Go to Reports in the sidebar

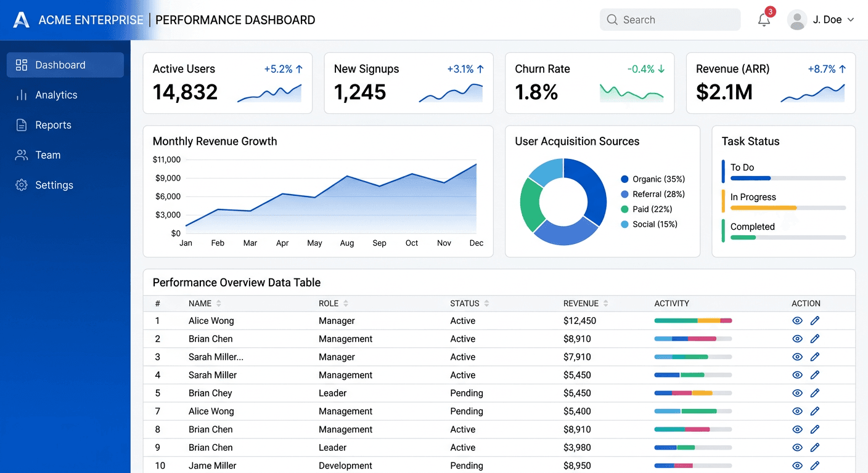[x=53, y=125]
